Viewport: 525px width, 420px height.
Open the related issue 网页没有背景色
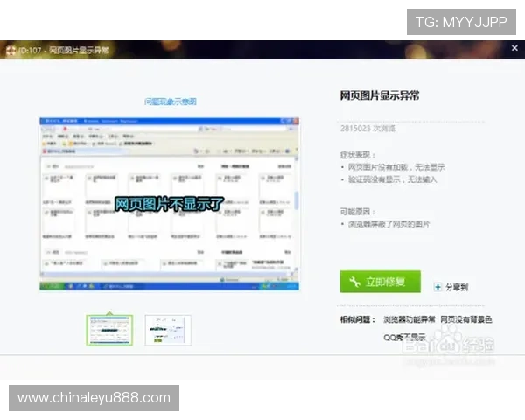pos(465,319)
